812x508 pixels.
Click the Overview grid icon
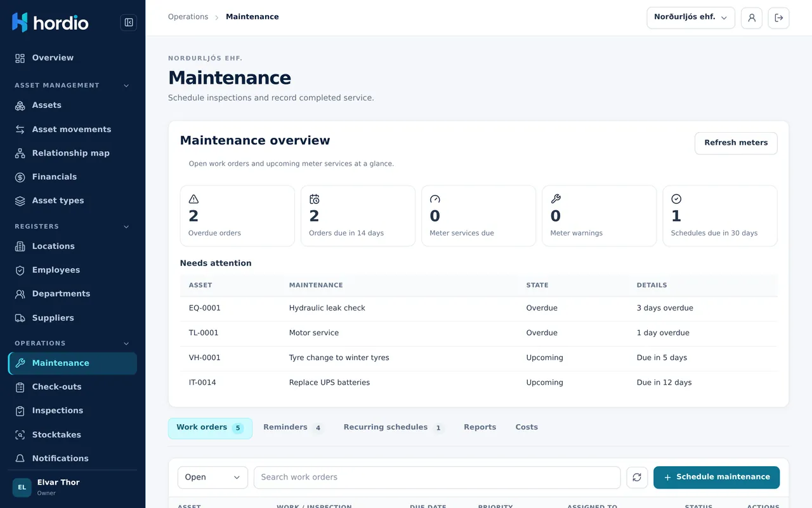[20, 58]
